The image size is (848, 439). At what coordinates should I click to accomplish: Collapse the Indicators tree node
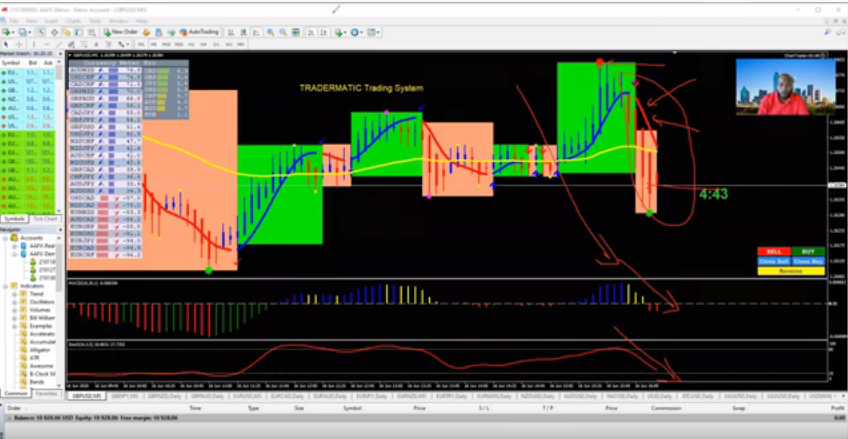click(x=5, y=285)
